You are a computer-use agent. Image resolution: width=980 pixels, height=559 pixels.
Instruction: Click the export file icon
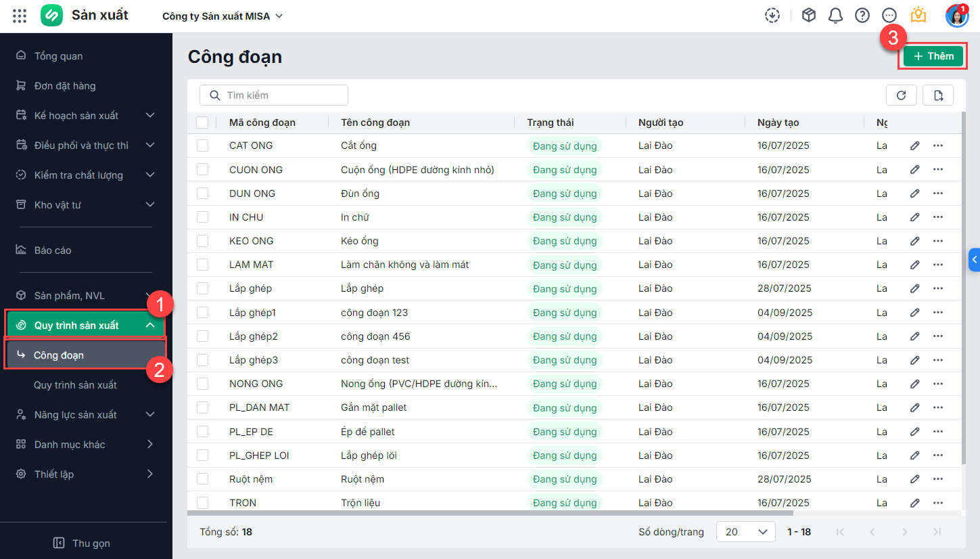tap(938, 95)
